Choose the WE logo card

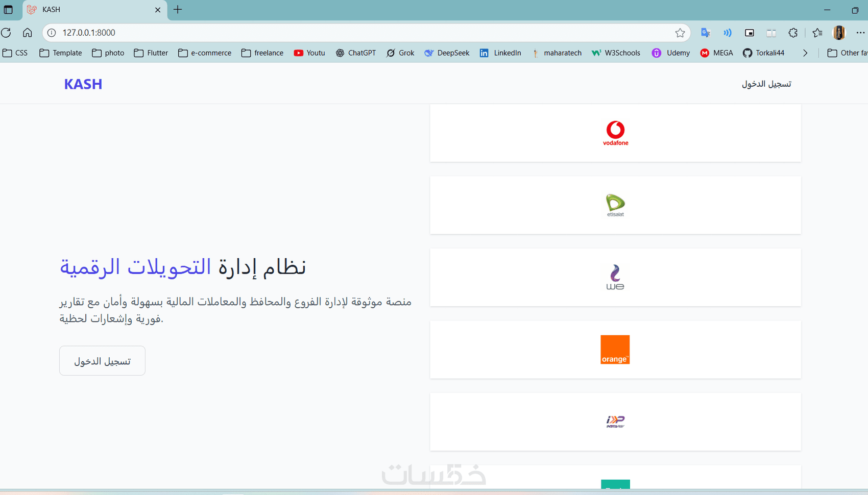[x=615, y=278]
